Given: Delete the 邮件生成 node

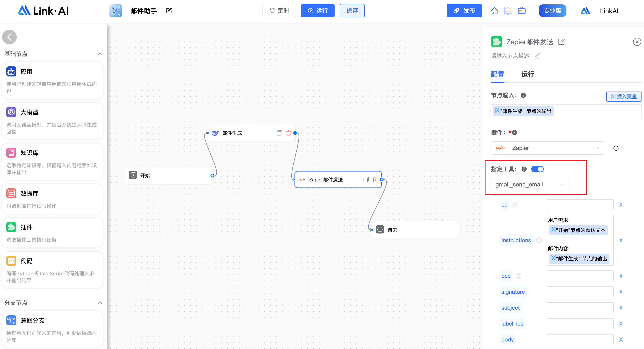Looking at the screenshot, I should click(288, 133).
